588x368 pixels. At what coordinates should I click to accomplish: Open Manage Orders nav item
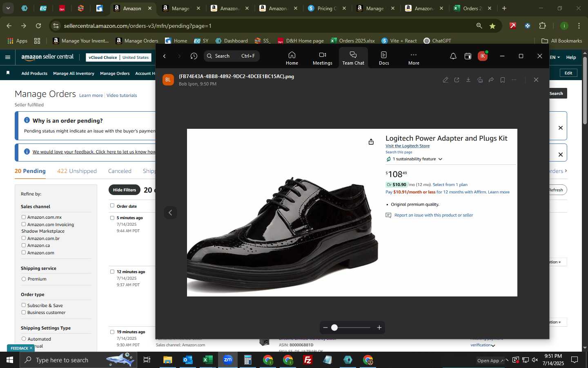(x=115, y=74)
